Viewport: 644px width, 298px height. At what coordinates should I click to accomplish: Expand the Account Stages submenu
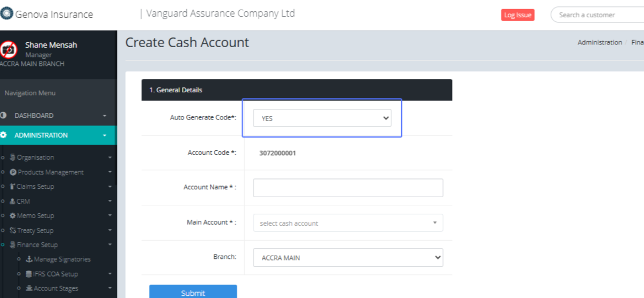[109, 288]
